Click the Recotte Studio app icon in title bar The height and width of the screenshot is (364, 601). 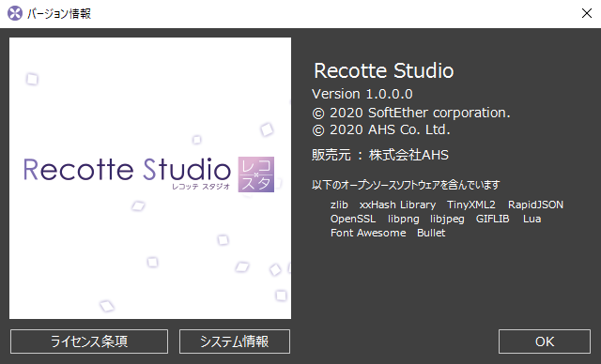pyautogui.click(x=15, y=13)
